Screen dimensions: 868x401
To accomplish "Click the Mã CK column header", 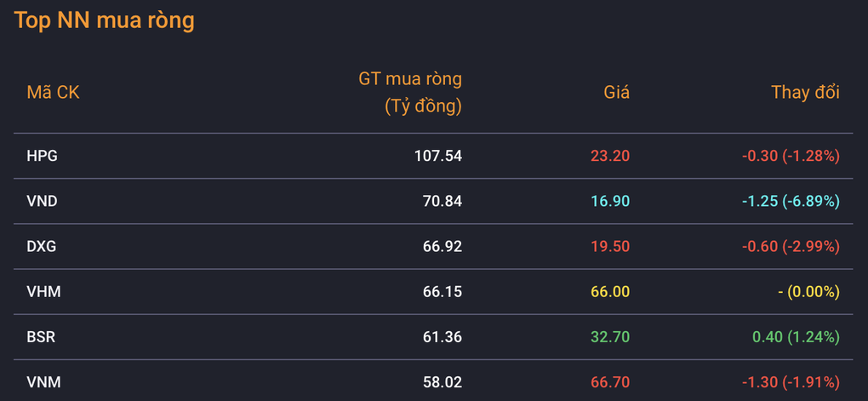I will click(53, 93).
